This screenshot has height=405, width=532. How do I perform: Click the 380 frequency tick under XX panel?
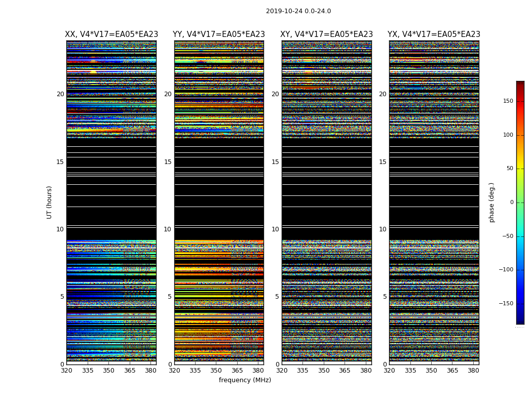[150, 371]
